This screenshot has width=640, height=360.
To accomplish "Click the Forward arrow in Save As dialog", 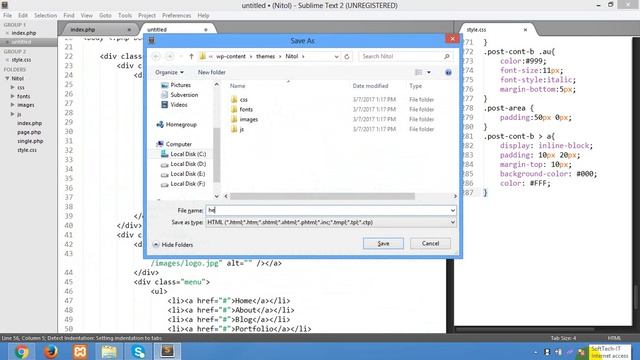I will click(170, 56).
